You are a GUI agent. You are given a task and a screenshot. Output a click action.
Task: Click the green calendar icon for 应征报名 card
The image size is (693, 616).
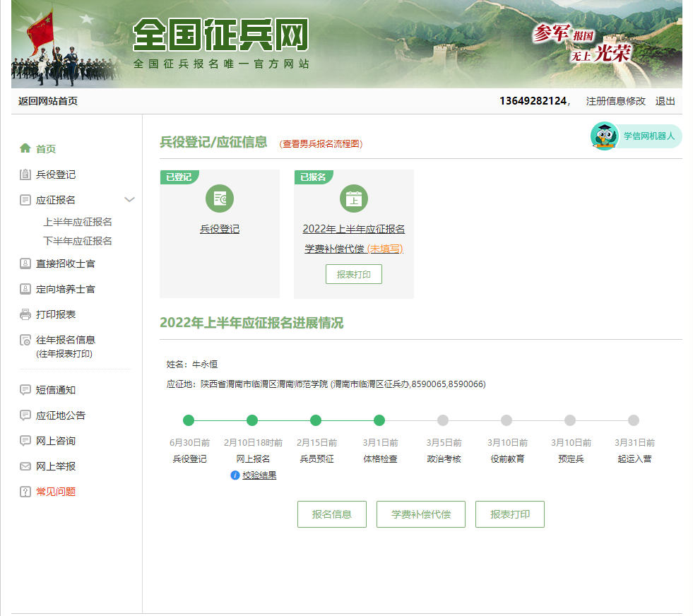tap(354, 199)
